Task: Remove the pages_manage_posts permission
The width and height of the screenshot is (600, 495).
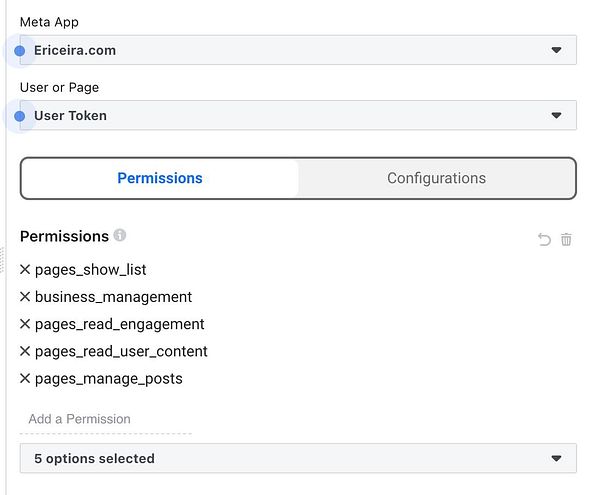Action: coord(25,378)
